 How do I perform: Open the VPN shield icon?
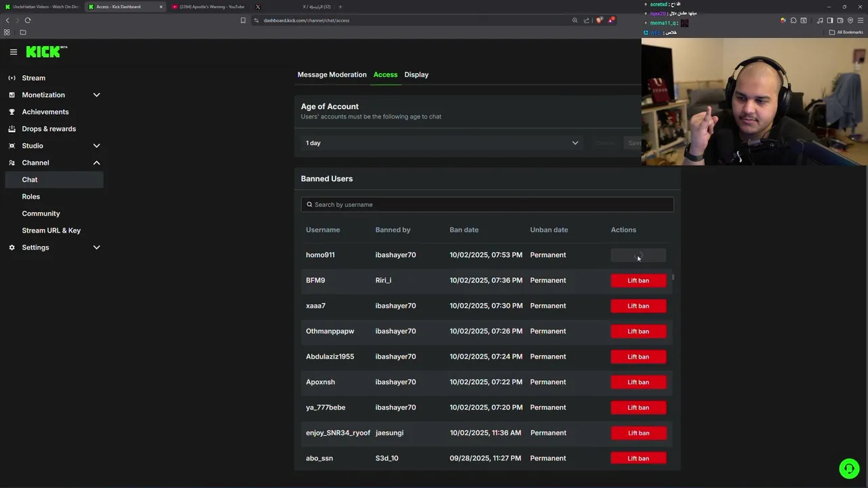pyautogui.click(x=850, y=20)
